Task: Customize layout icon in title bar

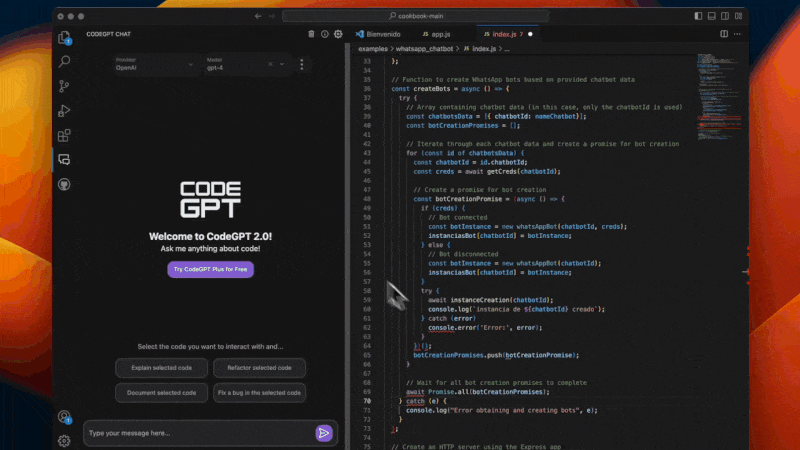Action: (738, 16)
